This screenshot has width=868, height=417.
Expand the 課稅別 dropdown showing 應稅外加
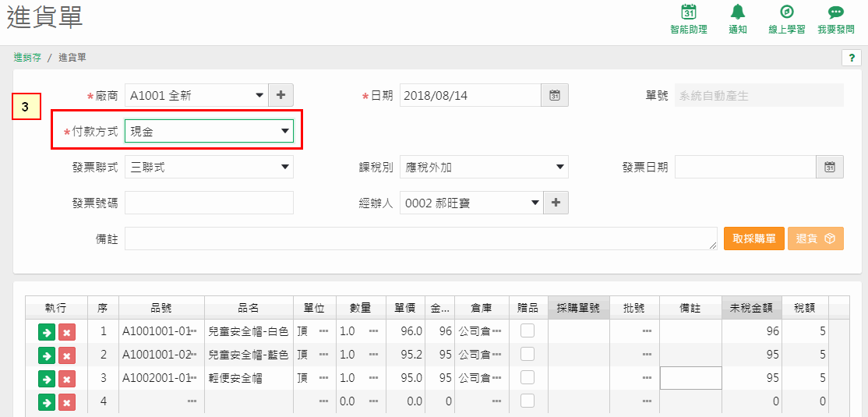(x=559, y=167)
